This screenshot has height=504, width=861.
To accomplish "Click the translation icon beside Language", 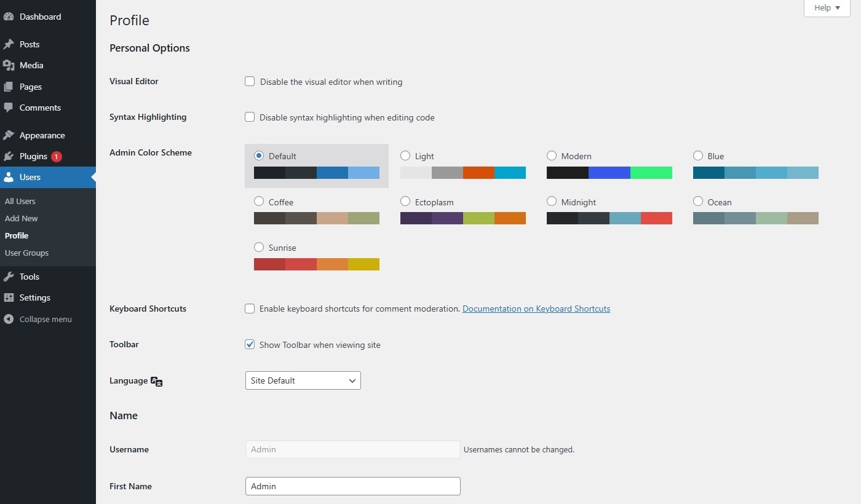I will tap(157, 381).
